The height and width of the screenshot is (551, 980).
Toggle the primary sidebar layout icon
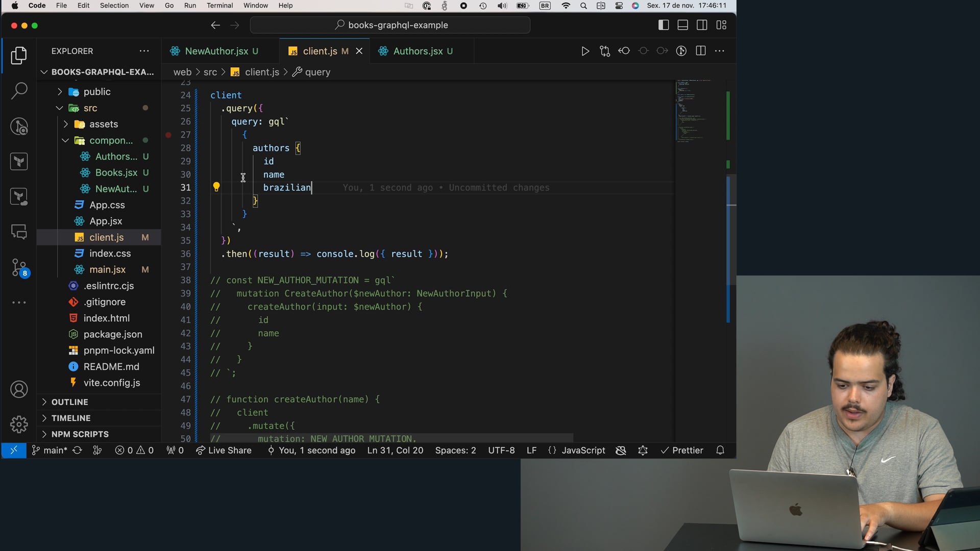(663, 25)
